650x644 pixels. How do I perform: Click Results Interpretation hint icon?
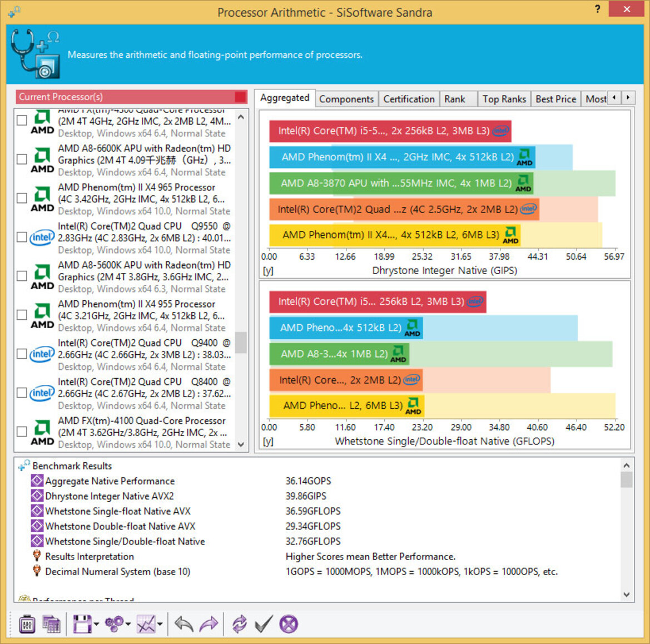[37, 556]
